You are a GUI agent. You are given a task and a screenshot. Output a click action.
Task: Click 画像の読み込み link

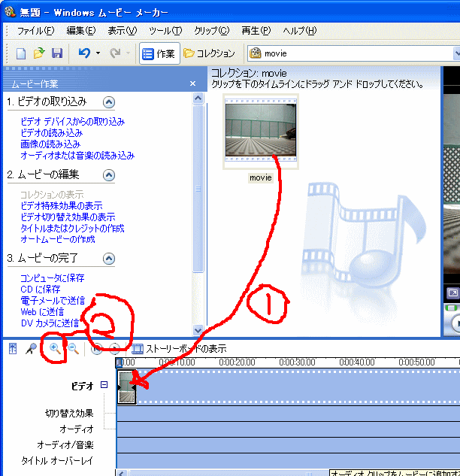(x=50, y=144)
